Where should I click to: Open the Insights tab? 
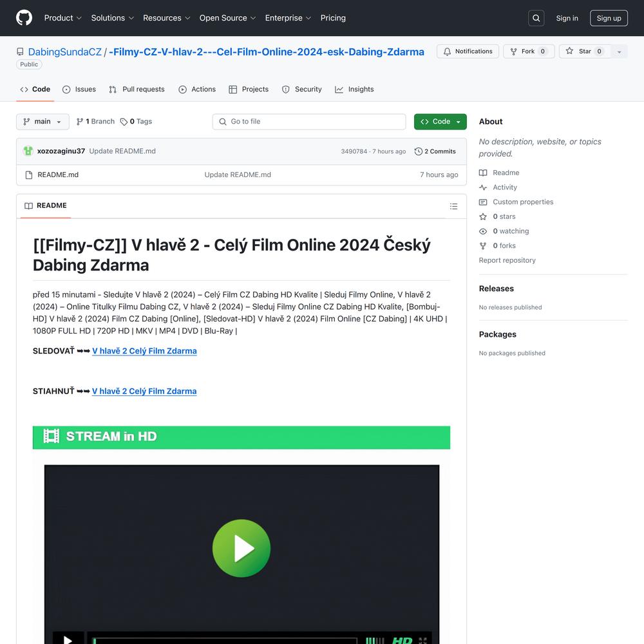coord(354,89)
